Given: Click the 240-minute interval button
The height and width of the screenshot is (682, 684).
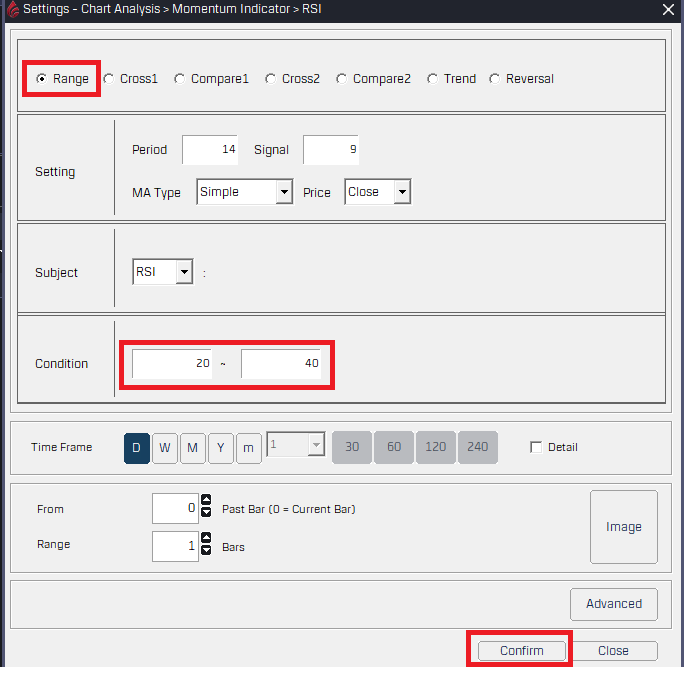Looking at the screenshot, I should 478,448.
